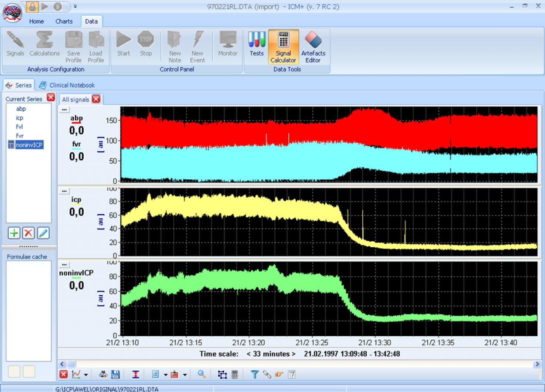Switch to the Charts ribbon tab
Screen dimensions: 545x392
[64, 21]
